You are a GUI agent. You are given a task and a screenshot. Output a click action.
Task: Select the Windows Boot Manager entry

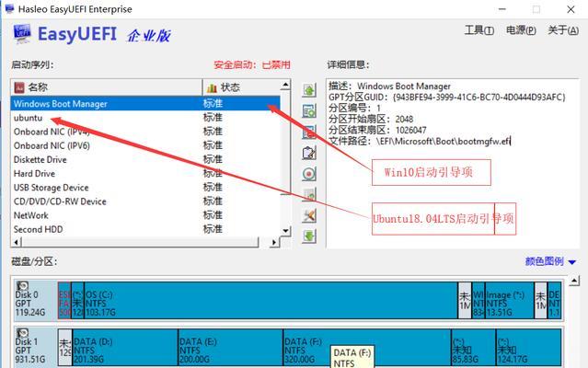[x=145, y=103]
